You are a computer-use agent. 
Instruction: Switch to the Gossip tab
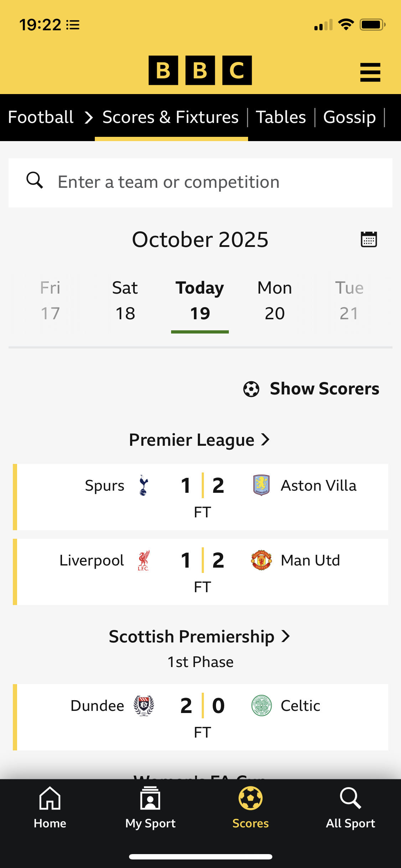click(x=349, y=117)
